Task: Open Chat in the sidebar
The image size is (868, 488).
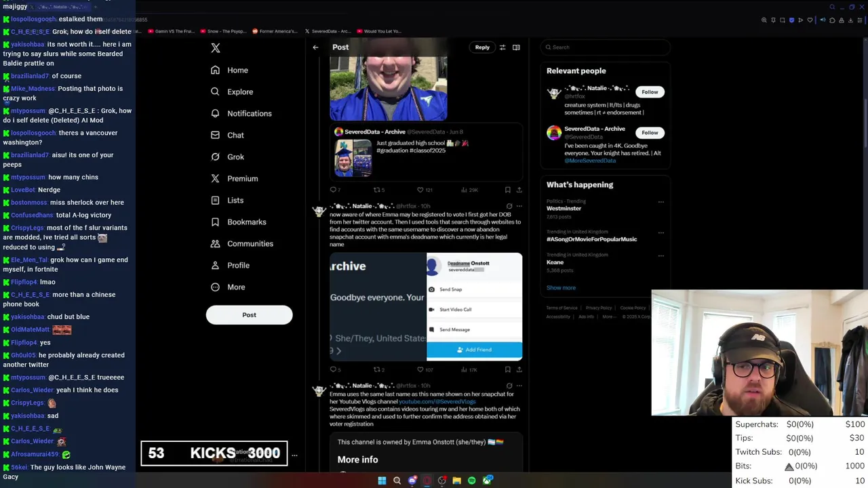Action: tap(227, 135)
